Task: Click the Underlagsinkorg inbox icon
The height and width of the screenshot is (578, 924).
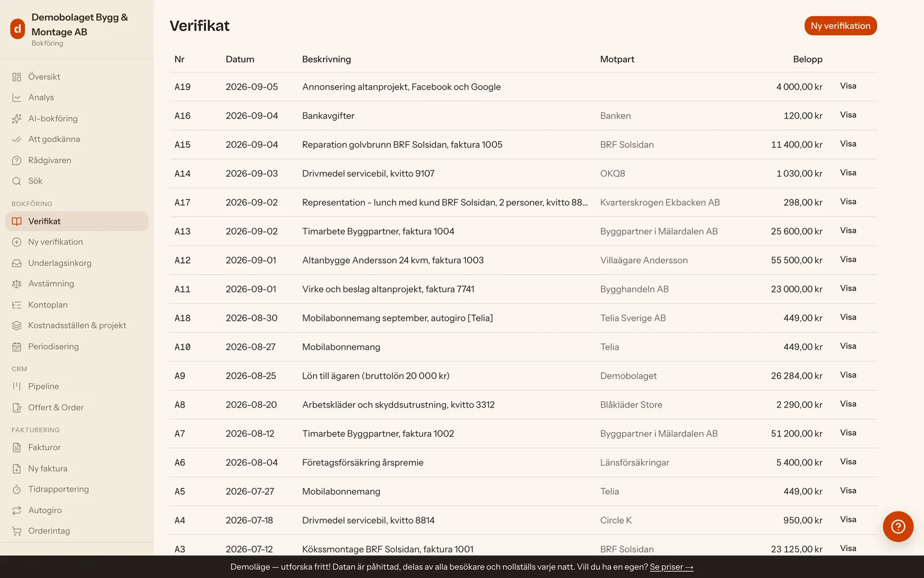Action: pos(17,263)
